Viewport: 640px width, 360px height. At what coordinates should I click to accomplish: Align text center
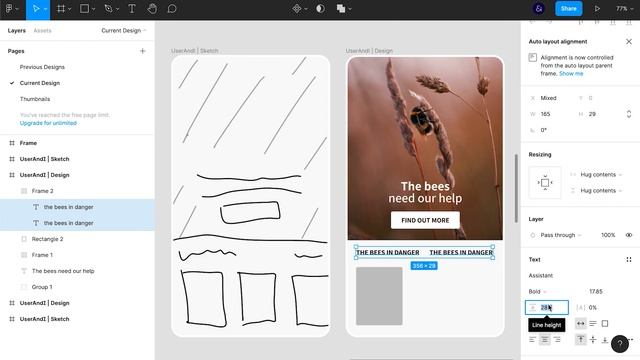coord(544,340)
